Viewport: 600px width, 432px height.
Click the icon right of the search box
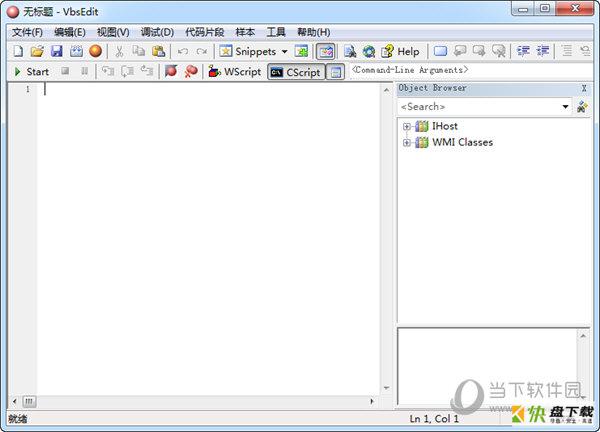[x=582, y=107]
